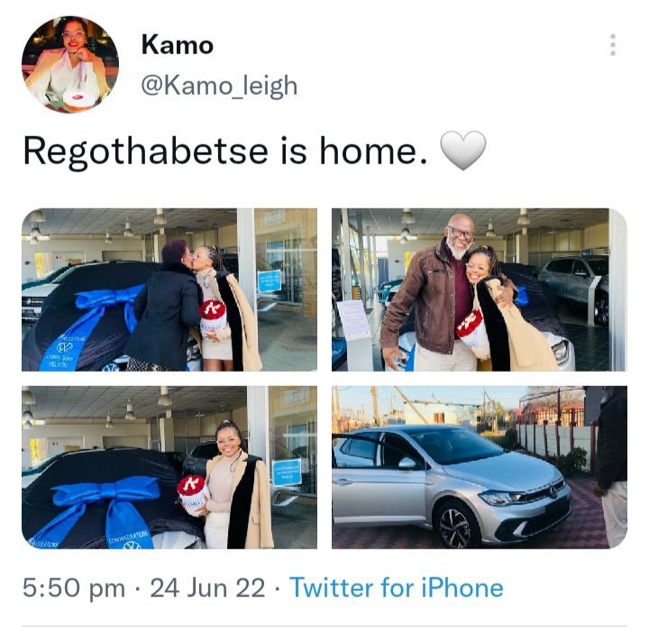The height and width of the screenshot is (644, 649).
Task: Click the 24 Jun 22 date
Action: [x=207, y=588]
